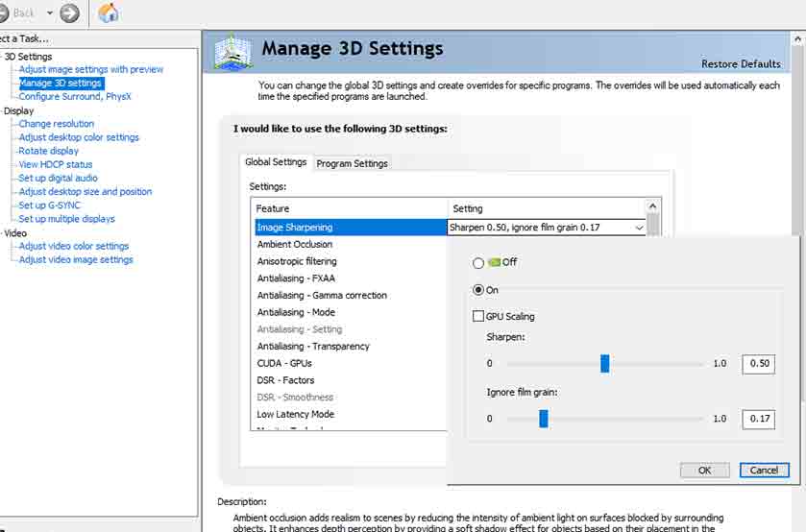Open the Image Sharpening setting dropdown
The width and height of the screenshot is (806, 532).
pos(639,228)
